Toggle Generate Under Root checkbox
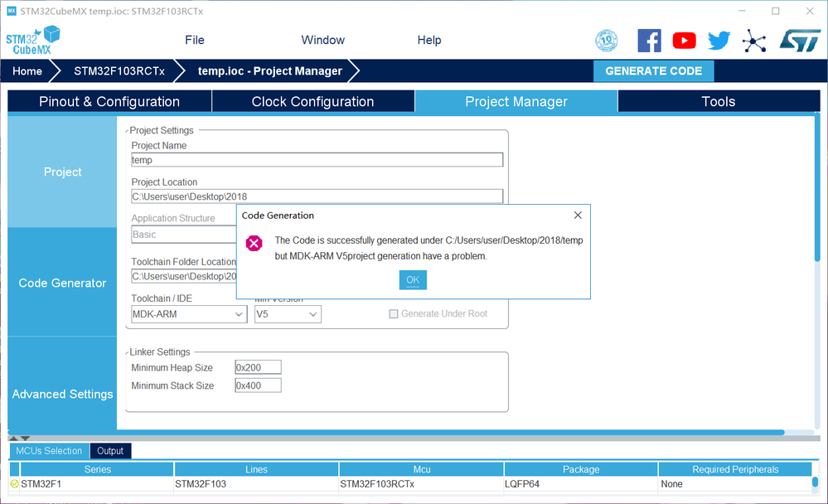 point(394,314)
